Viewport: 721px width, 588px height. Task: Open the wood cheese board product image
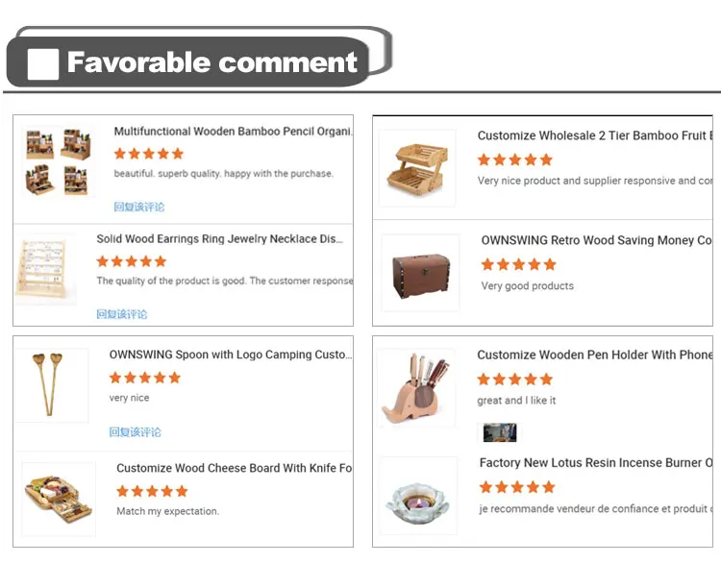click(x=59, y=500)
